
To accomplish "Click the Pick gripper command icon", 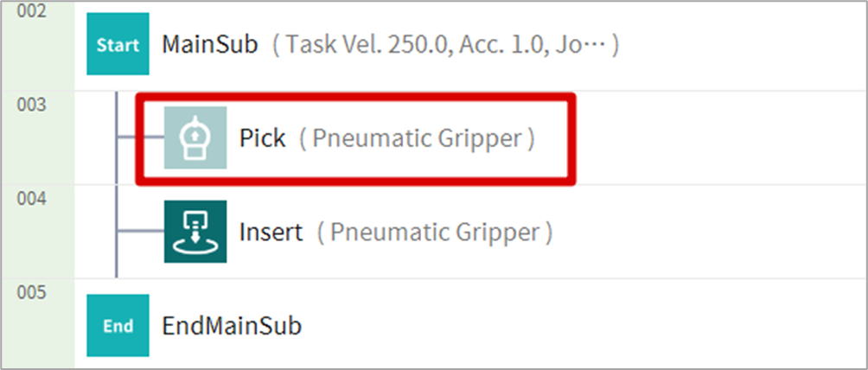I will [195, 138].
